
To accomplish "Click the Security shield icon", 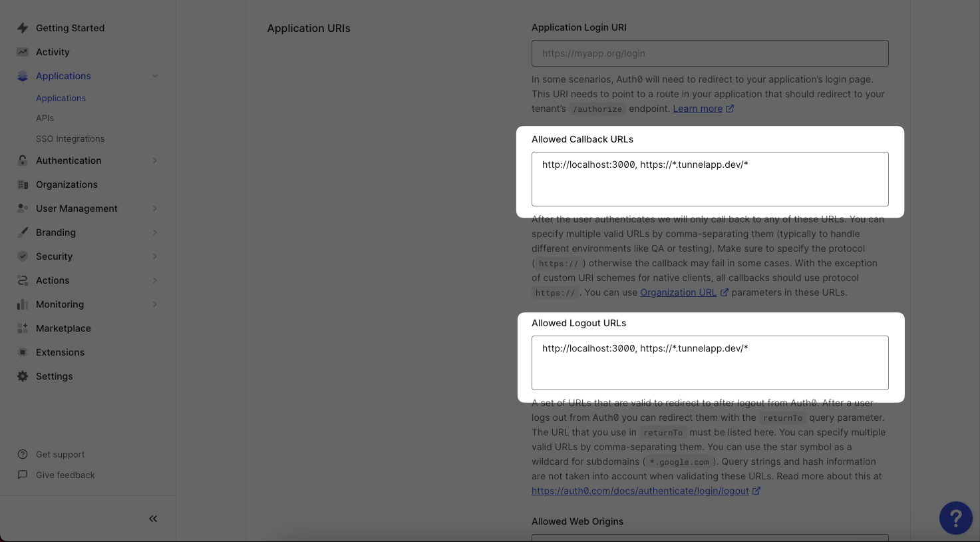I will point(23,256).
